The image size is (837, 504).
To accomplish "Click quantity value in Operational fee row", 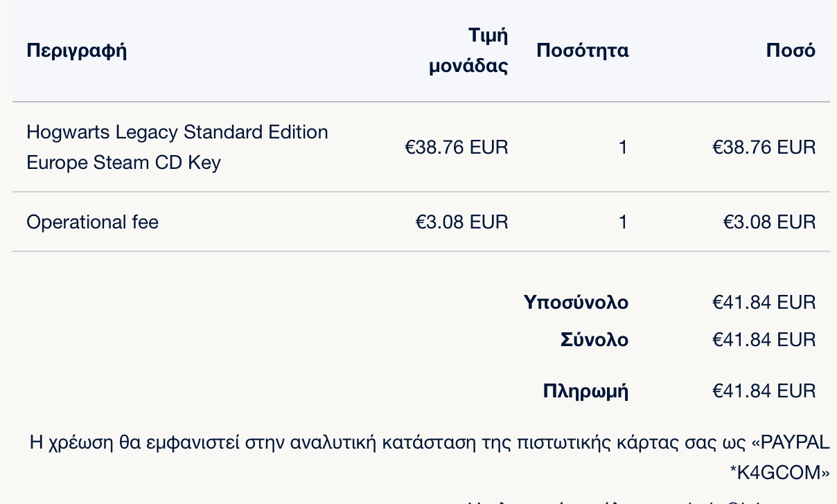I will click(x=623, y=222).
